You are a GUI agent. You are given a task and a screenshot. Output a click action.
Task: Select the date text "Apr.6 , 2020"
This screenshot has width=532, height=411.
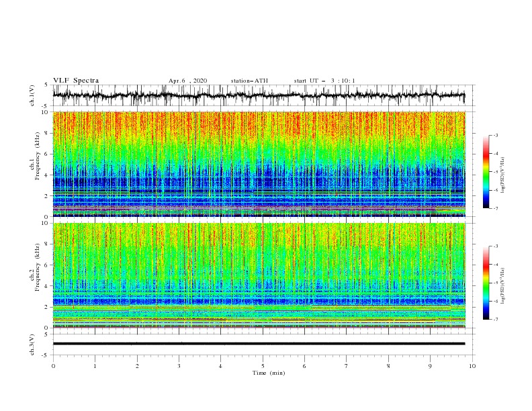click(x=188, y=81)
